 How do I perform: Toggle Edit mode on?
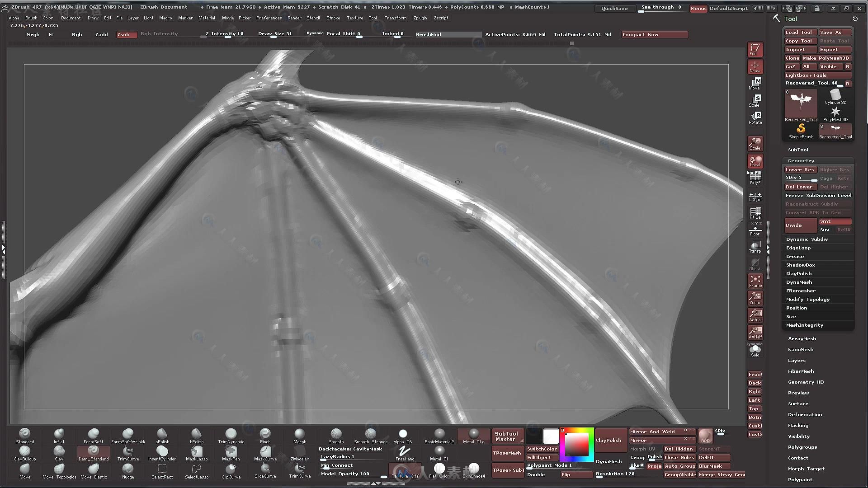(755, 49)
